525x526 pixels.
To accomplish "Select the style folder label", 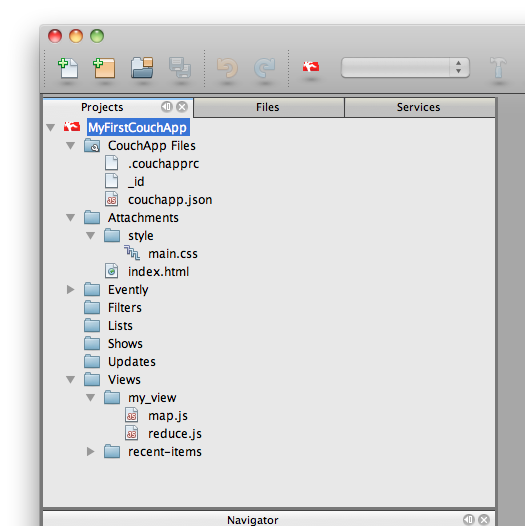I will pos(141,236).
